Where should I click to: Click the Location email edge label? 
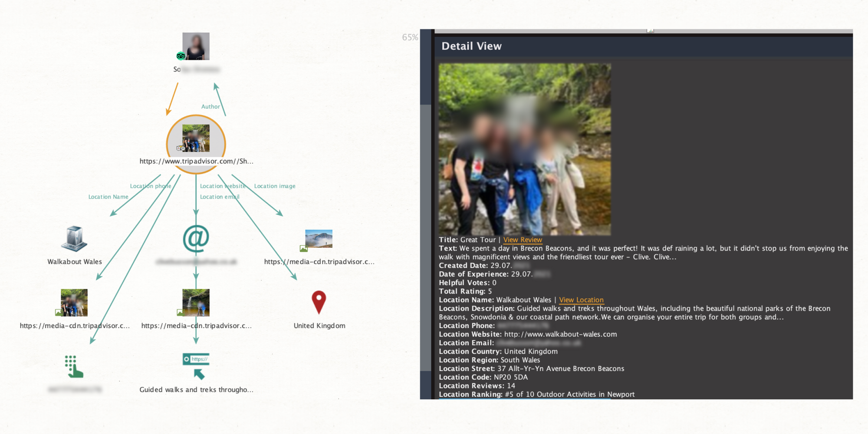point(220,197)
